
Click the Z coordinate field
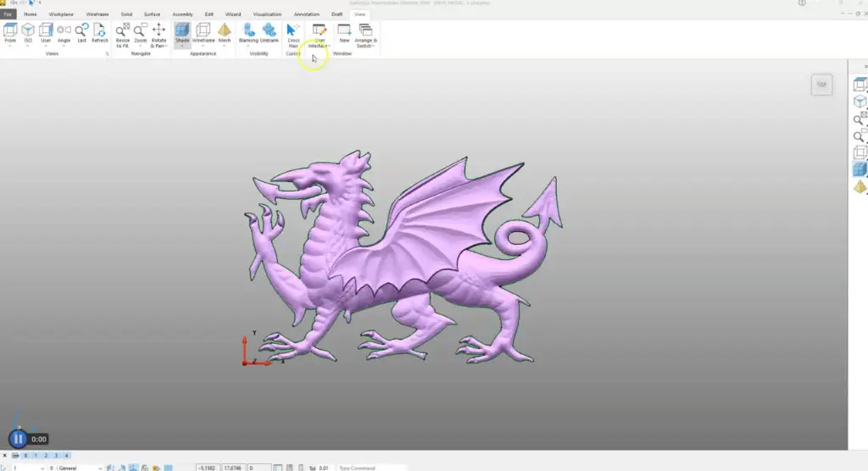[x=259, y=468]
